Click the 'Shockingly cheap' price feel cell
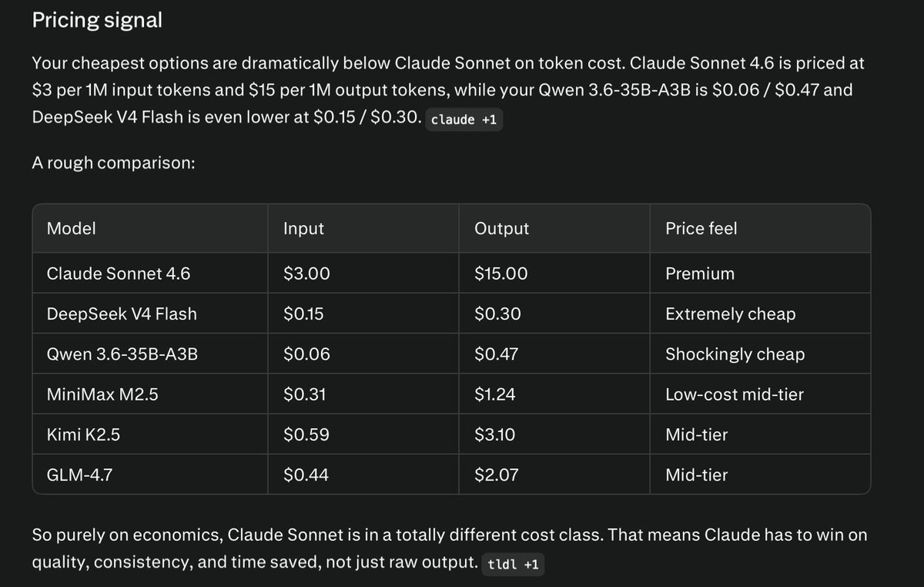The image size is (924, 587). (x=760, y=354)
